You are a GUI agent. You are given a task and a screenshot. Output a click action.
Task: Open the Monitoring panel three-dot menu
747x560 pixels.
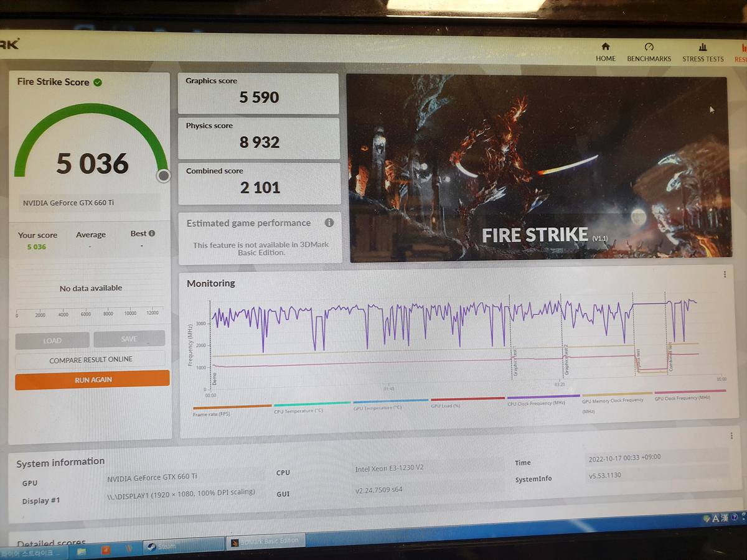(x=725, y=274)
